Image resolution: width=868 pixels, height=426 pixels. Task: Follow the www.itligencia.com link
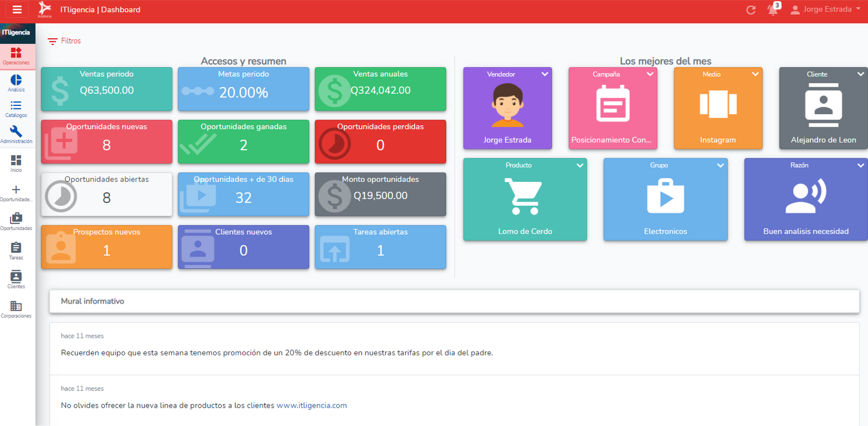[x=311, y=406]
